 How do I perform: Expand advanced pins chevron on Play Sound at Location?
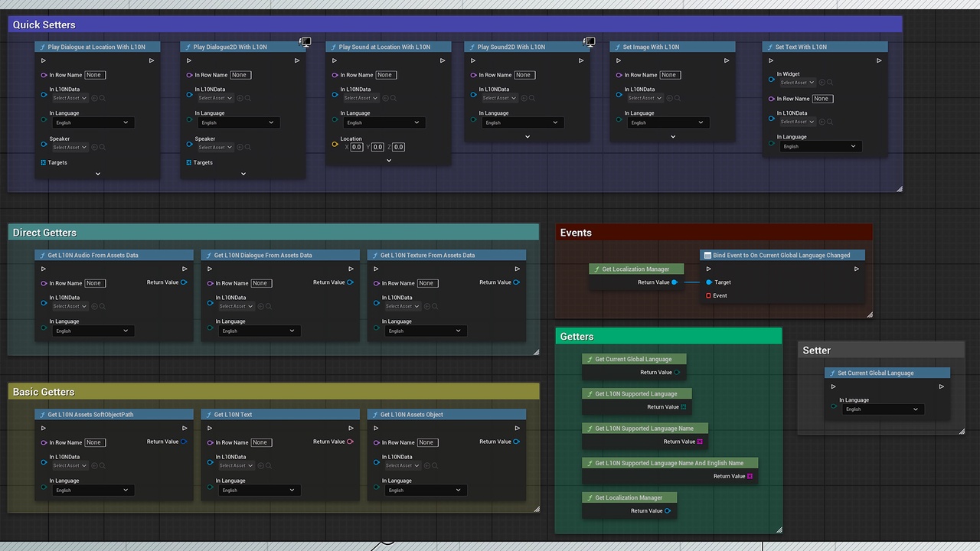389,161
